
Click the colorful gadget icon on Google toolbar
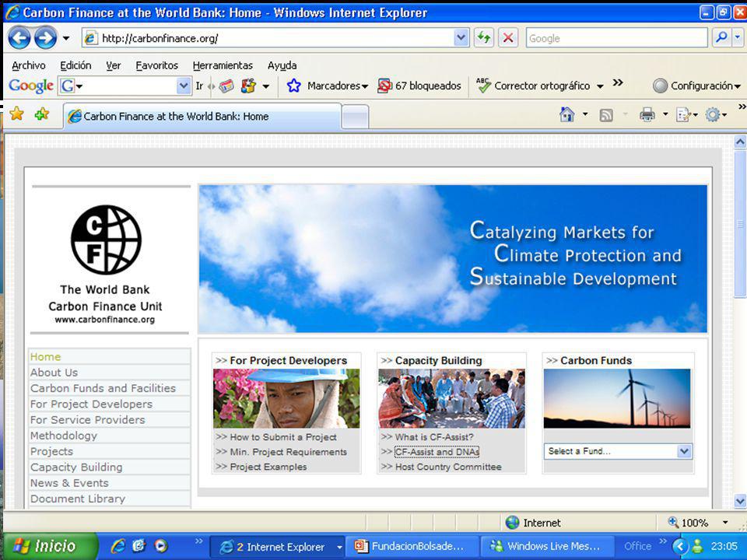[x=248, y=86]
